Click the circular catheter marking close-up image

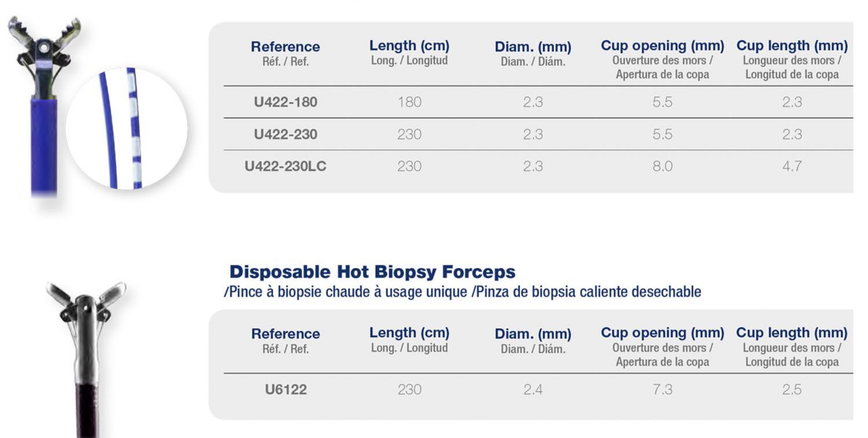pyautogui.click(x=127, y=128)
